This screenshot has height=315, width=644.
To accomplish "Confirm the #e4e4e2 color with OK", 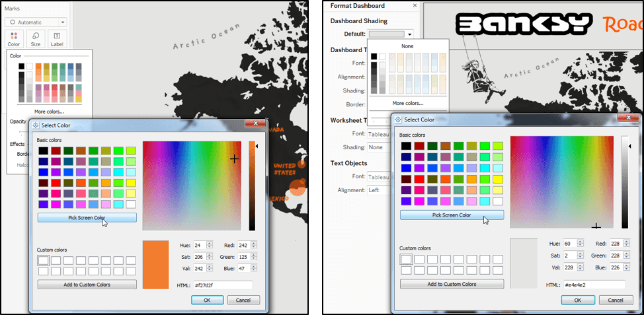I will pyautogui.click(x=577, y=300).
